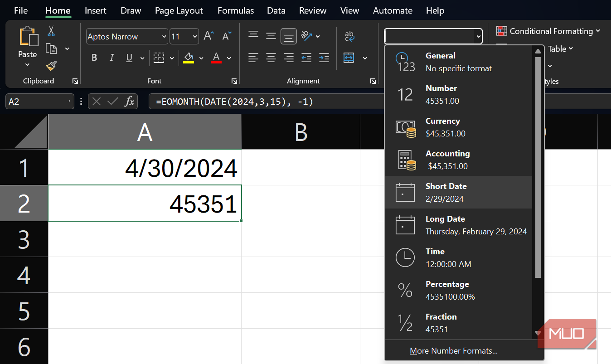The image size is (611, 364).
Task: Click the Increase Indent icon
Action: point(324,58)
